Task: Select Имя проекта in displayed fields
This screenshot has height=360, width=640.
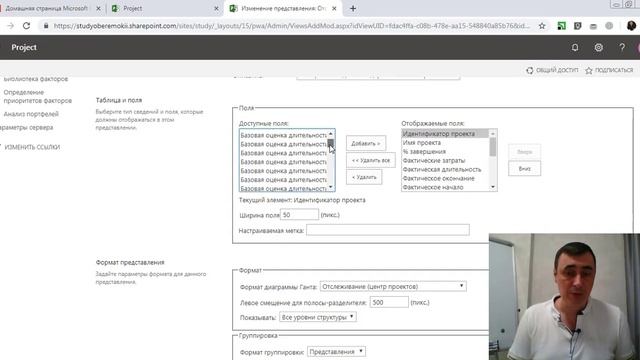Action: (x=445, y=142)
